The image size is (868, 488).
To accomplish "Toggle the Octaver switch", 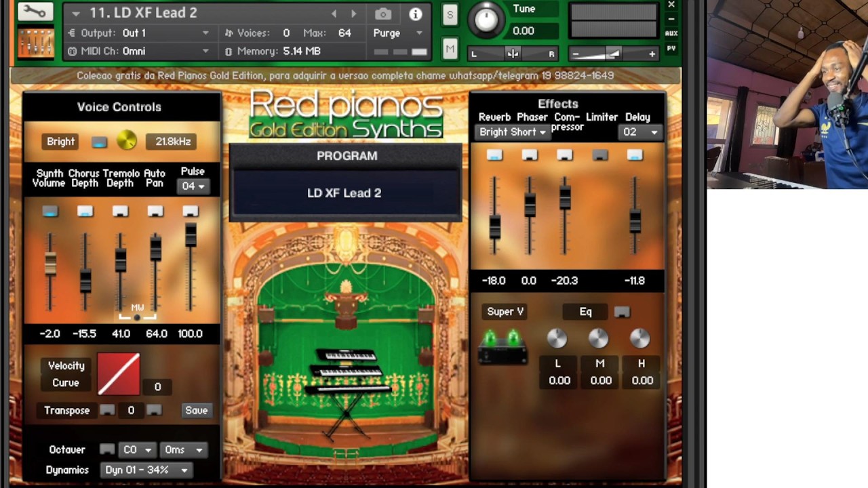I will (107, 449).
